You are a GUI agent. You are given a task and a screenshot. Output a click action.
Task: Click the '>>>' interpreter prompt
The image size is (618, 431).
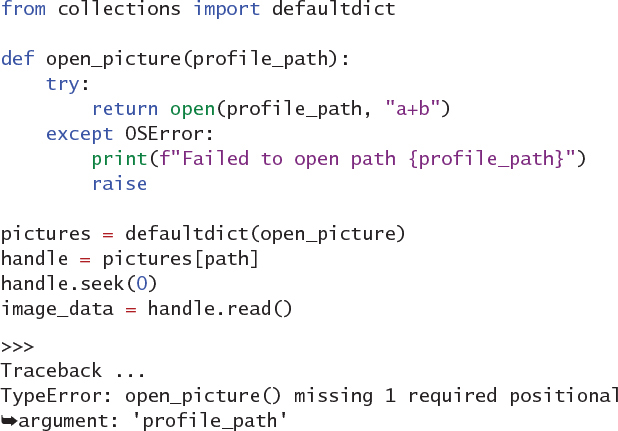pyautogui.click(x=18, y=347)
